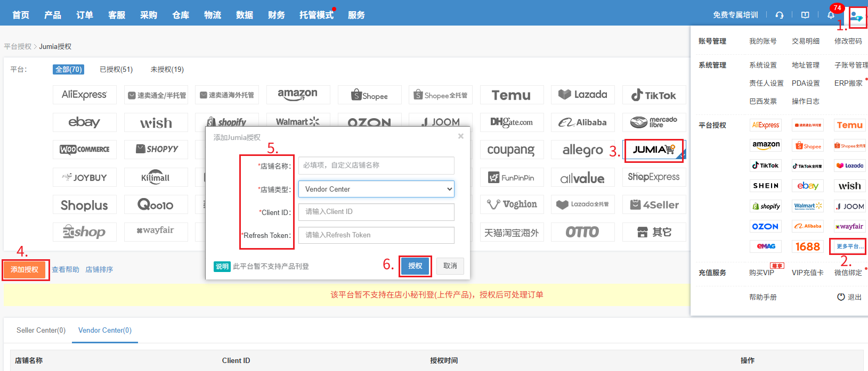This screenshot has height=371, width=868.
Task: Choose the TikTok logo in main platform grid
Action: click(654, 95)
